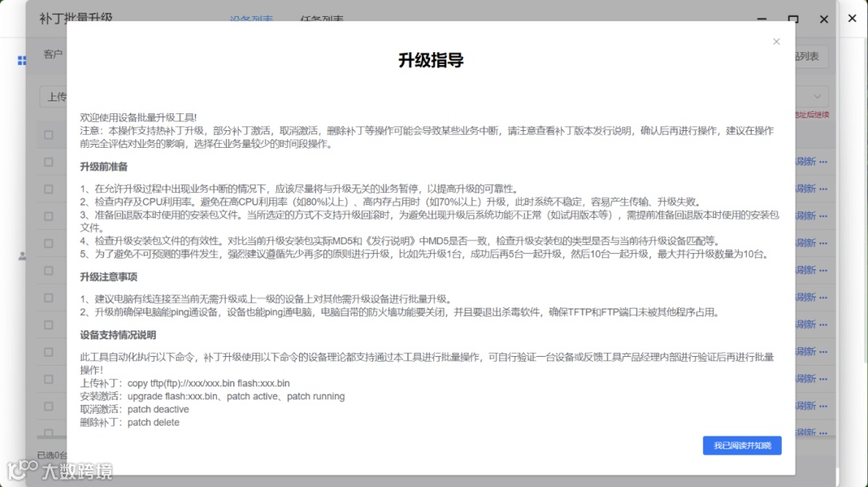Screen dimensions: 868x487
Task: Tick the checkbox of the fifth device row
Action: [x=49, y=270]
